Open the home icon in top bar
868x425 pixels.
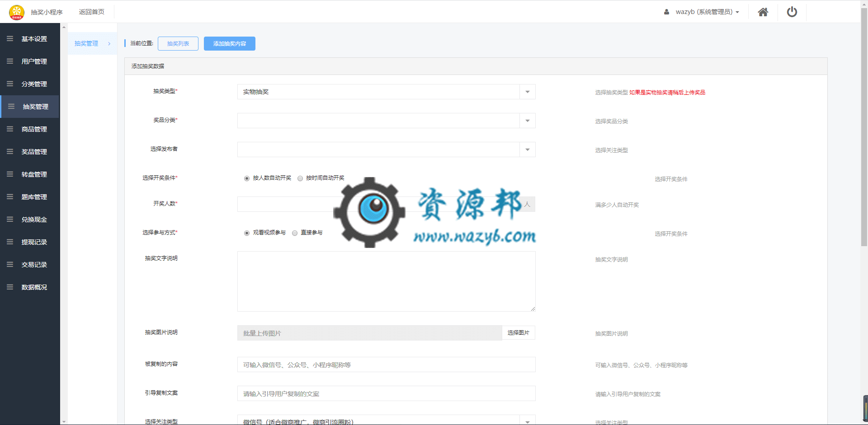pos(763,12)
